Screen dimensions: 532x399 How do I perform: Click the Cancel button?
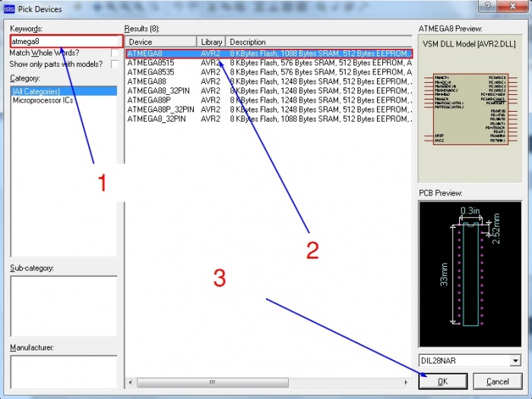pyautogui.click(x=498, y=382)
